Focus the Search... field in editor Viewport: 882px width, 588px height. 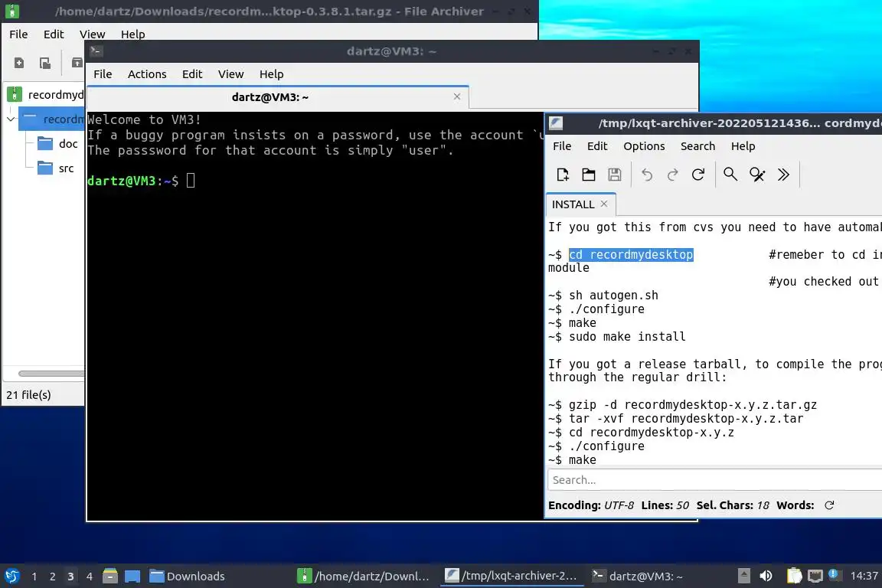[714, 480]
